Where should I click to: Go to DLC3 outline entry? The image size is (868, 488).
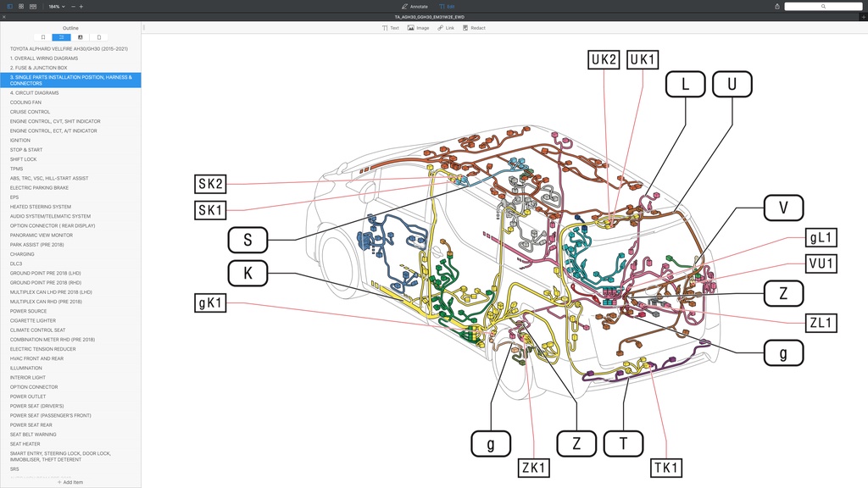click(x=16, y=264)
